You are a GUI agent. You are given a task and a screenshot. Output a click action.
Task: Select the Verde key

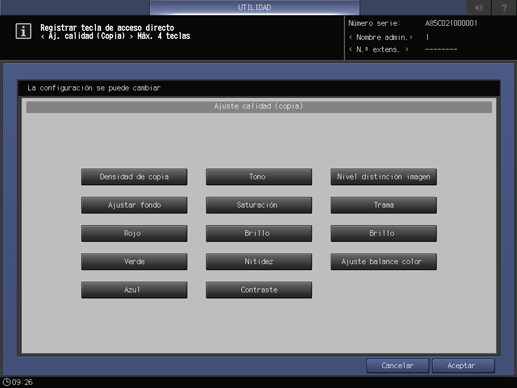click(134, 262)
